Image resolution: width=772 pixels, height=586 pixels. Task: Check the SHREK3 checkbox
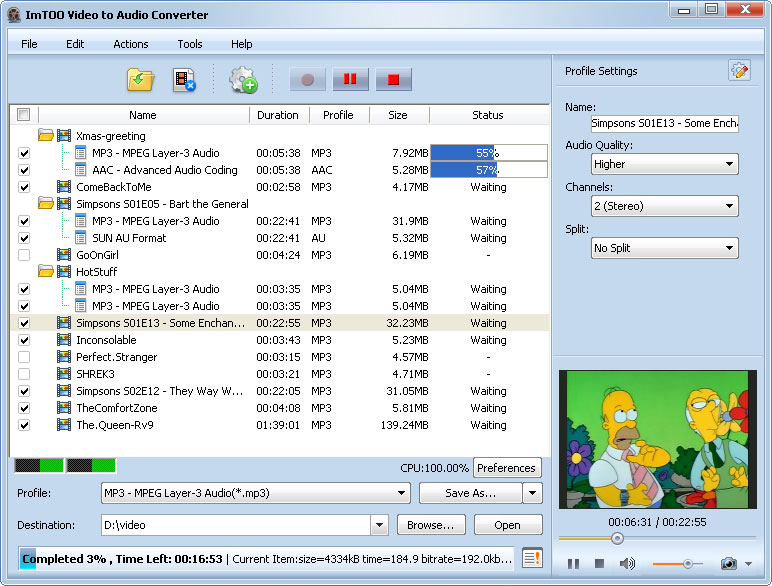24,374
